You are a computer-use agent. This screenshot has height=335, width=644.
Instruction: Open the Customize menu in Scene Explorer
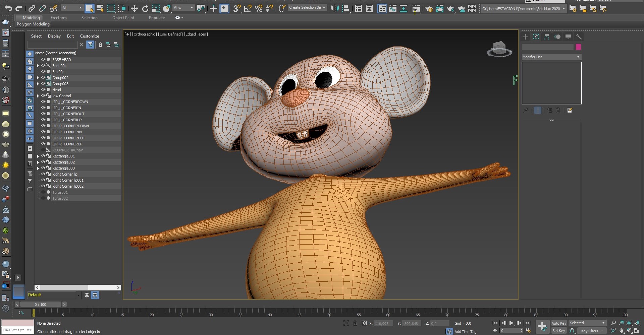(89, 36)
